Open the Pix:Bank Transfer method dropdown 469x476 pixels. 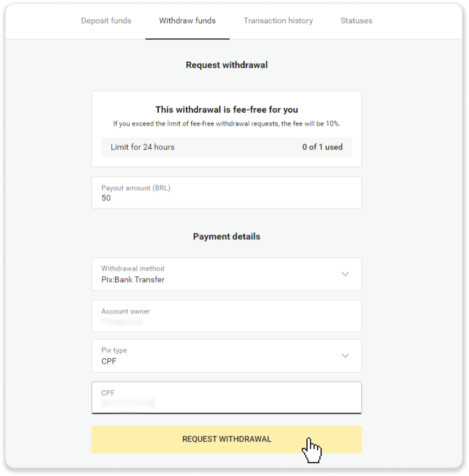tap(226, 275)
